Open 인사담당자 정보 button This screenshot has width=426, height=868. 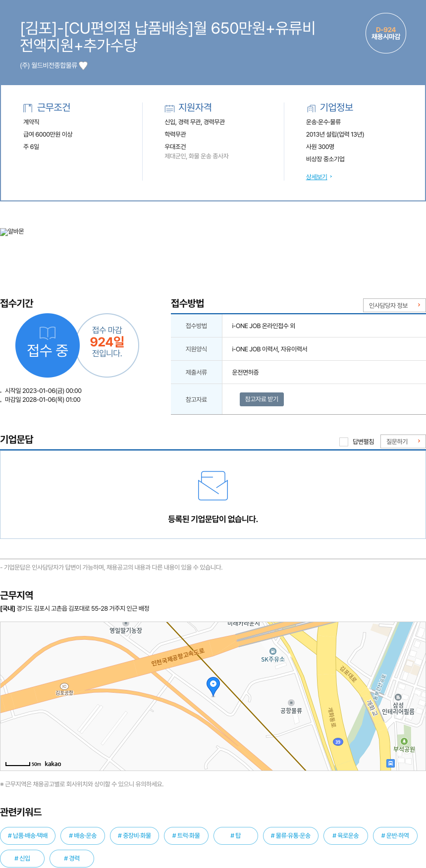394,305
